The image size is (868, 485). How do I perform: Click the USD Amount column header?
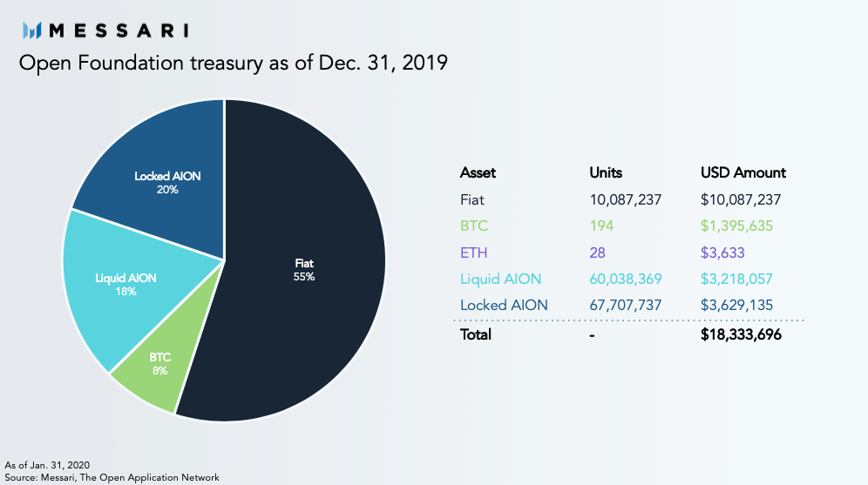(x=743, y=172)
